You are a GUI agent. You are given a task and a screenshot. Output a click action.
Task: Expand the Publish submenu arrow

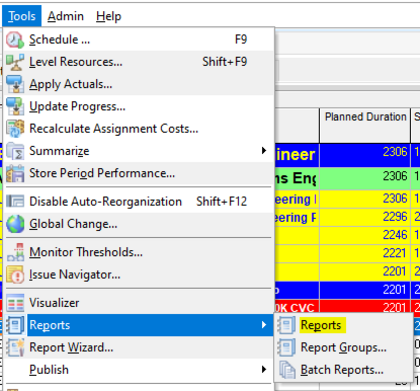point(264,369)
